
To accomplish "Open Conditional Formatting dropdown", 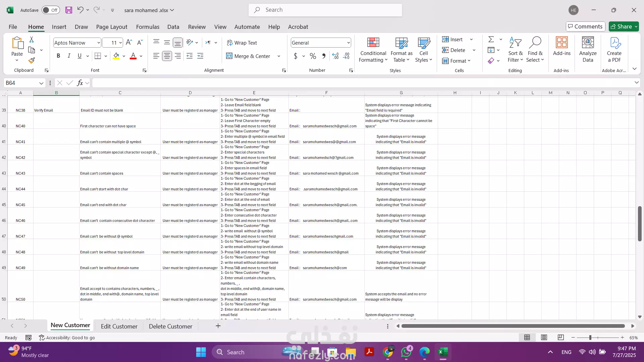I will click(373, 50).
